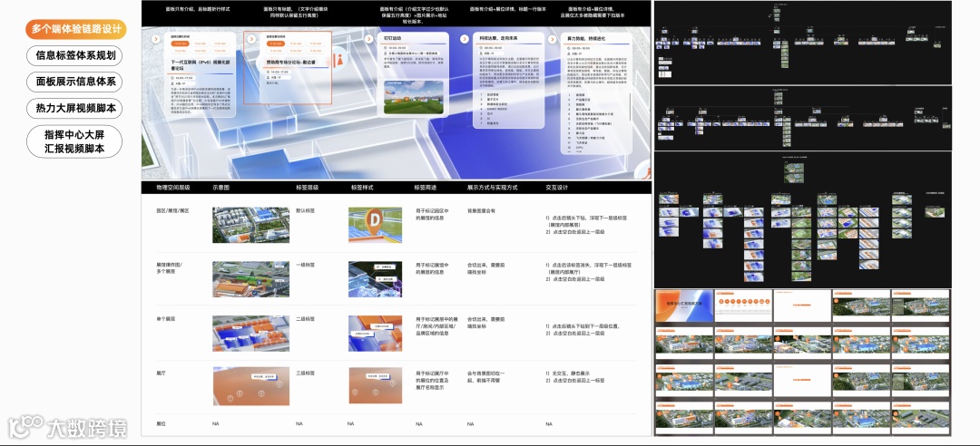Viewport: 980px width, 446px height.
Task: Click the 背景图里会有 cell
Action: tap(481, 211)
